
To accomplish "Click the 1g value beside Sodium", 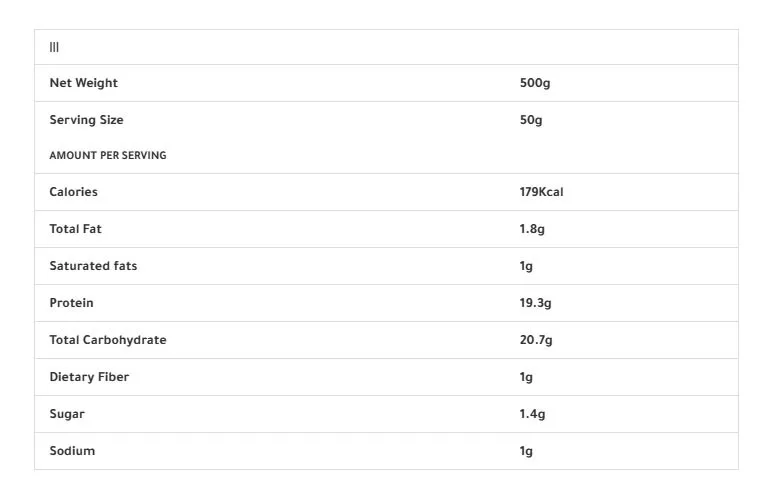I will point(526,451).
